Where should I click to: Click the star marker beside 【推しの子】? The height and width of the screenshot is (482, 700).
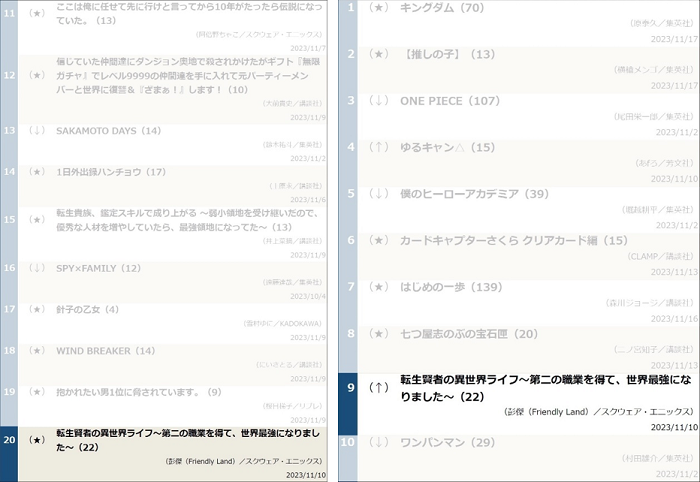379,54
